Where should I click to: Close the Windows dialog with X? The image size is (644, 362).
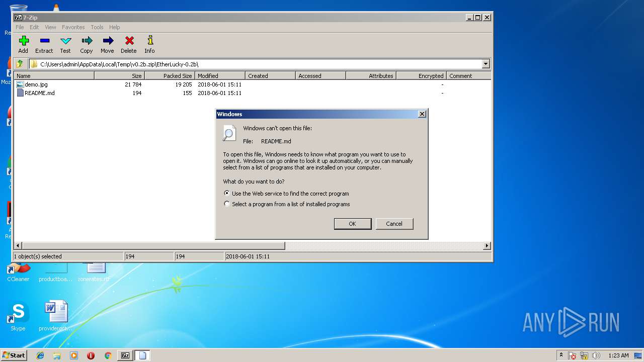pyautogui.click(x=422, y=114)
